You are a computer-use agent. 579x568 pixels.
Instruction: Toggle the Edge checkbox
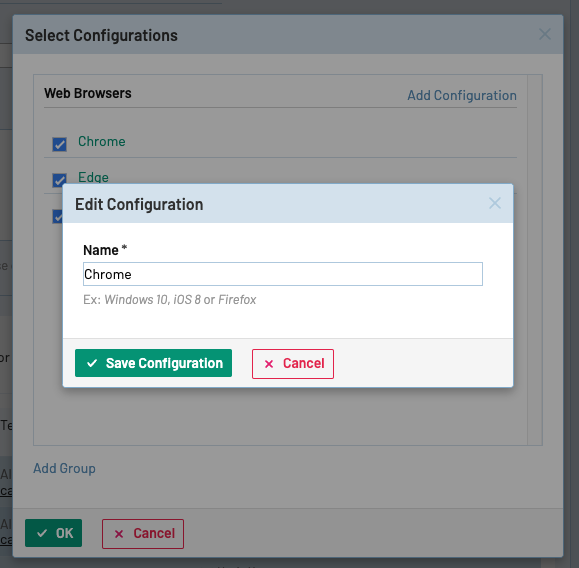point(59,179)
